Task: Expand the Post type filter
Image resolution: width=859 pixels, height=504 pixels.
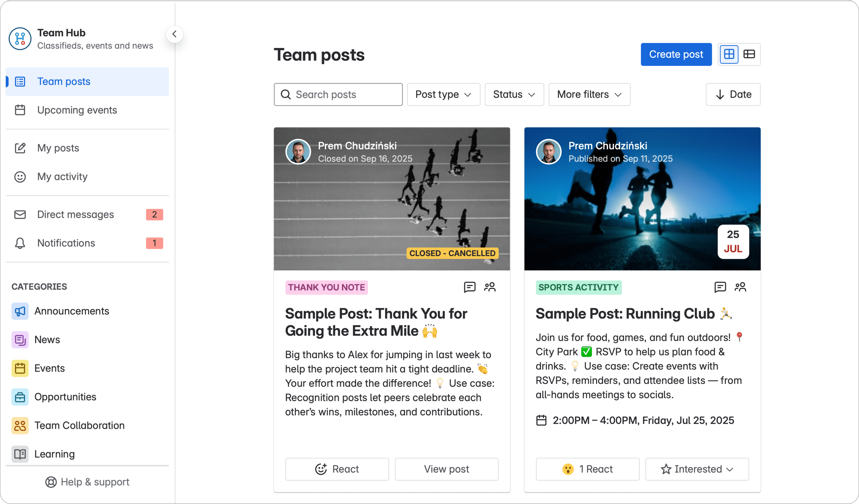Action: [443, 94]
